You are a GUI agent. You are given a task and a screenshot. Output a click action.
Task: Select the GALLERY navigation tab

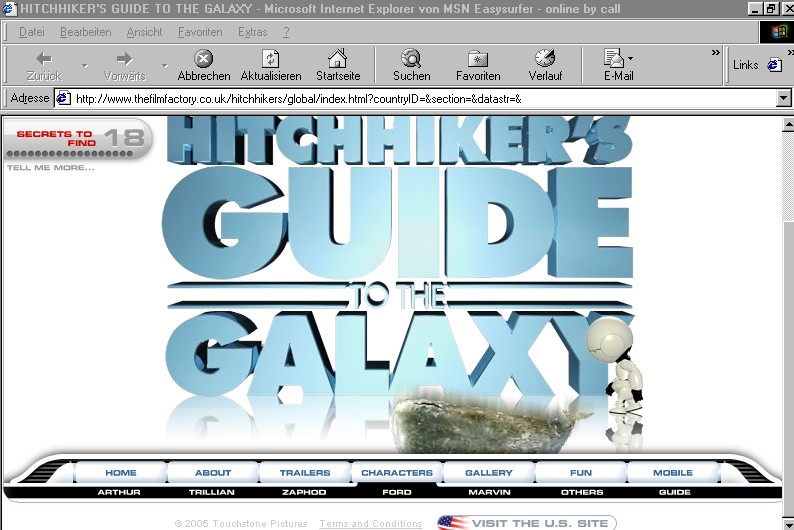click(488, 473)
